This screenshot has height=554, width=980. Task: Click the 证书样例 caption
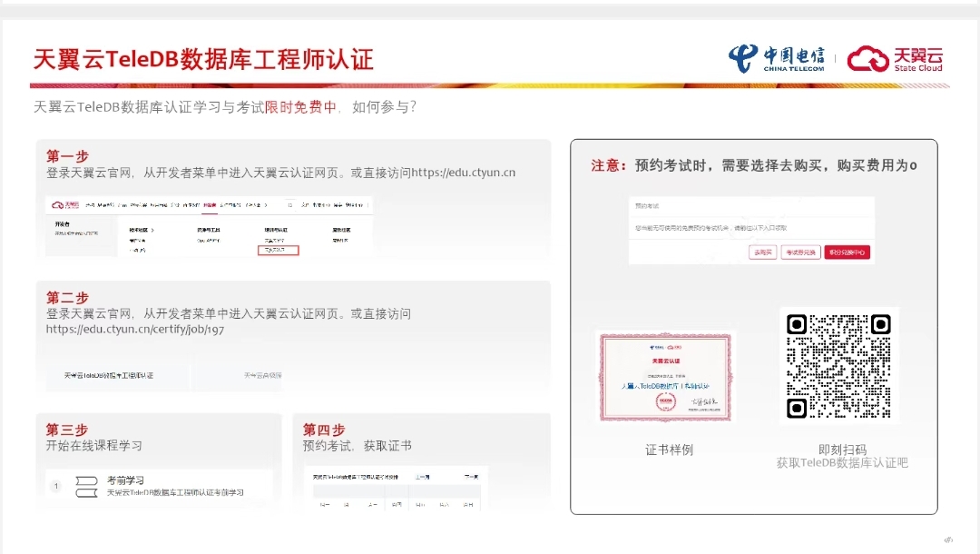point(669,450)
